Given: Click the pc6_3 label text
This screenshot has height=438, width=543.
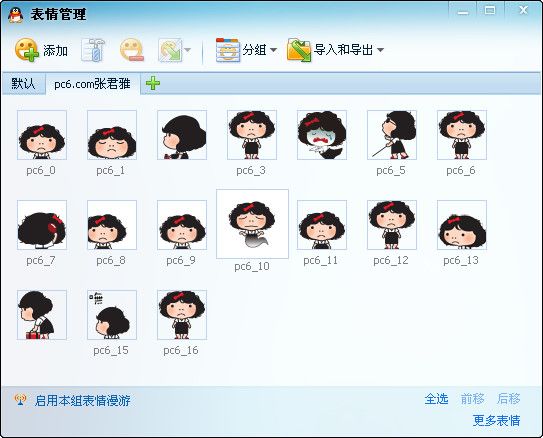Looking at the screenshot, I should coord(251,171).
